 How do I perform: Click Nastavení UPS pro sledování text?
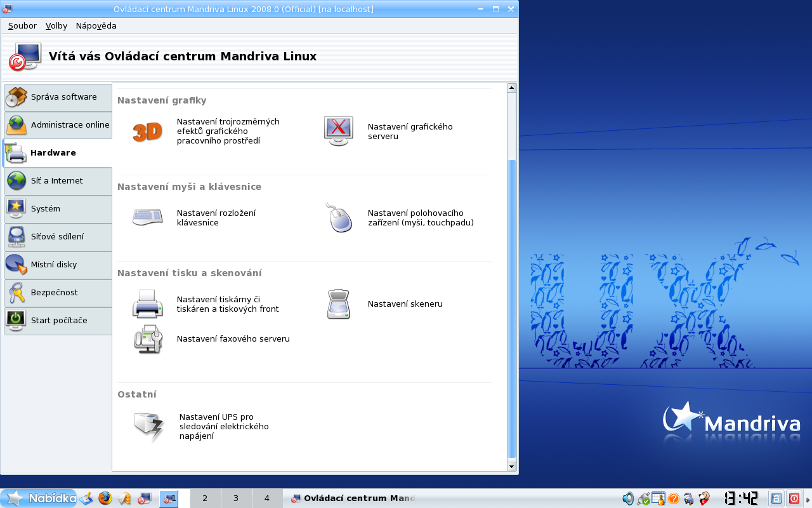click(224, 427)
